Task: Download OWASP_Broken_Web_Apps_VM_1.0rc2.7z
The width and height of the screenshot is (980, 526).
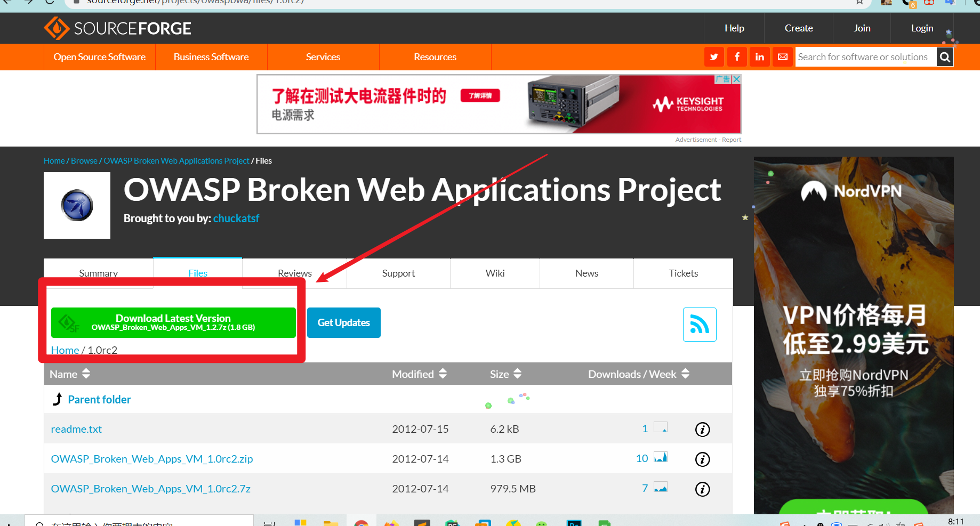Action: point(151,489)
